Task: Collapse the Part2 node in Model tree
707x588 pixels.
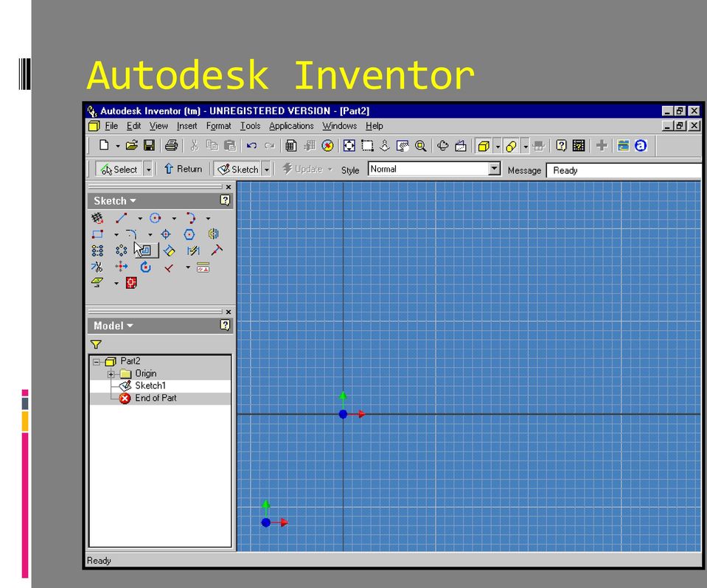Action: 96,362
